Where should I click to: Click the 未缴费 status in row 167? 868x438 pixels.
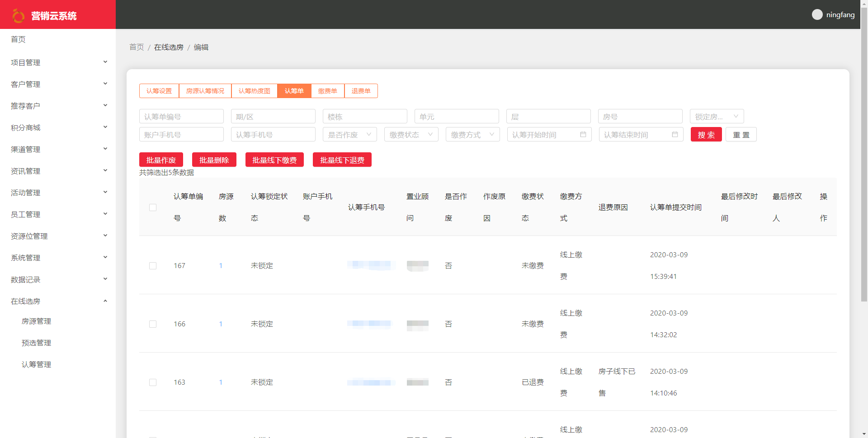[533, 266]
